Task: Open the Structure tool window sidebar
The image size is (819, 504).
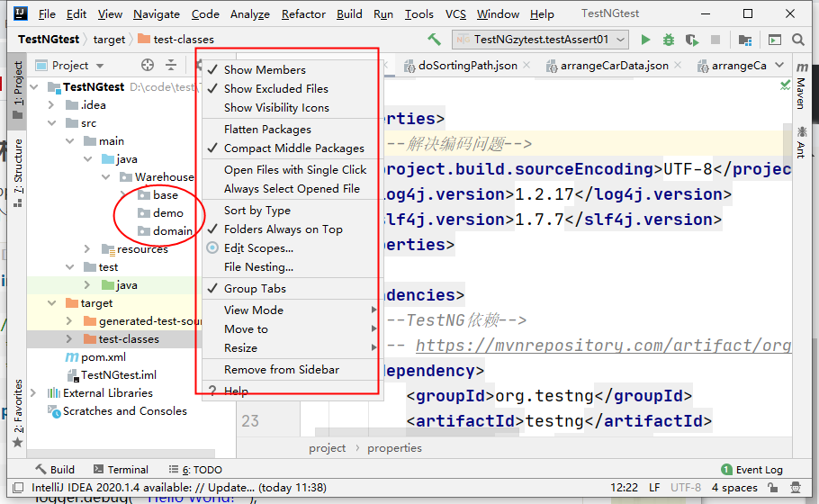Action: pos(18,174)
